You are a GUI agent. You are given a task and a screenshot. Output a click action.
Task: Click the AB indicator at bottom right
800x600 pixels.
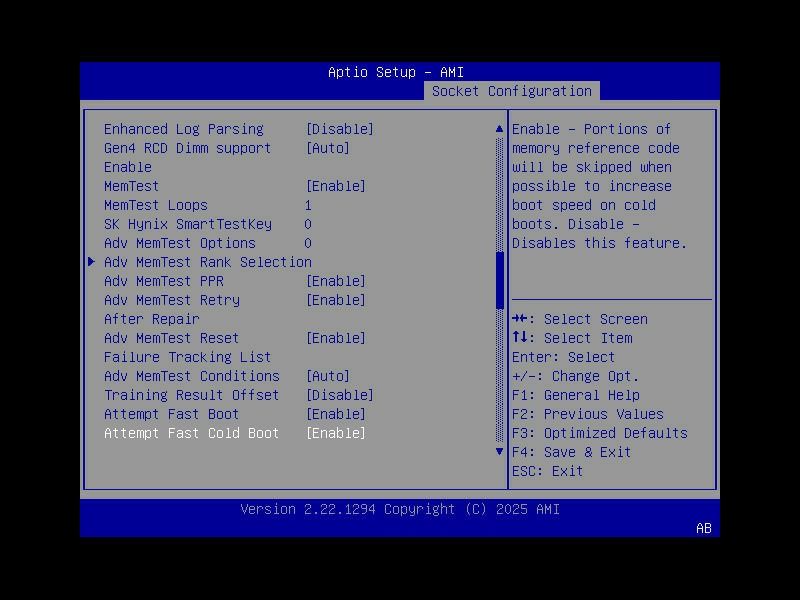tap(702, 529)
